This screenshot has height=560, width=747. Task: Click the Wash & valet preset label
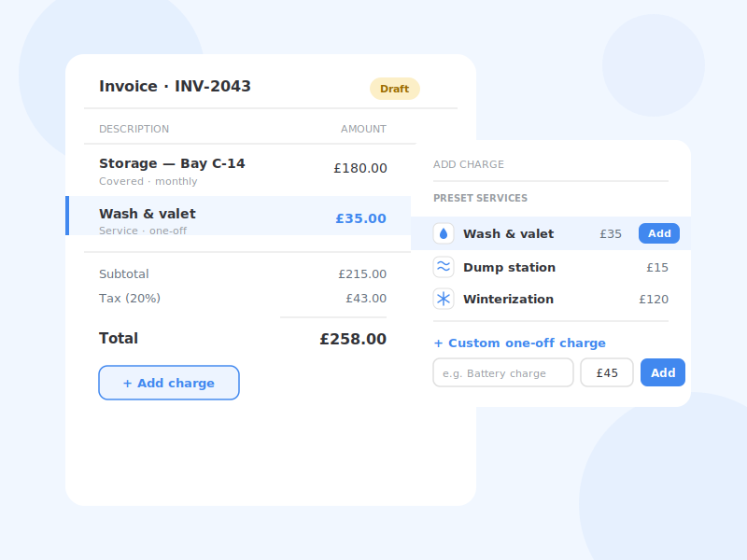pyautogui.click(x=508, y=234)
